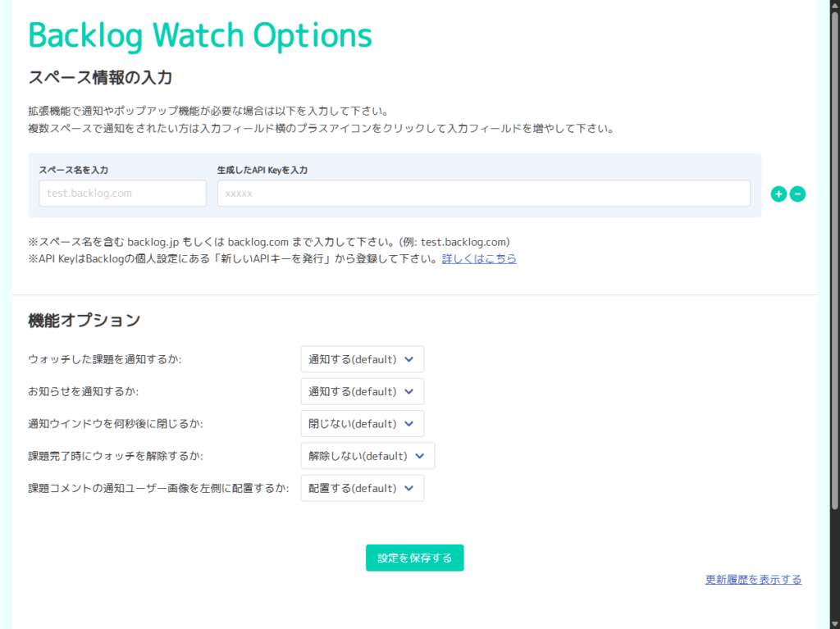Image resolution: width=840 pixels, height=629 pixels.
Task: Expand the 解除しない(default) dropdown
Action: pos(367,456)
